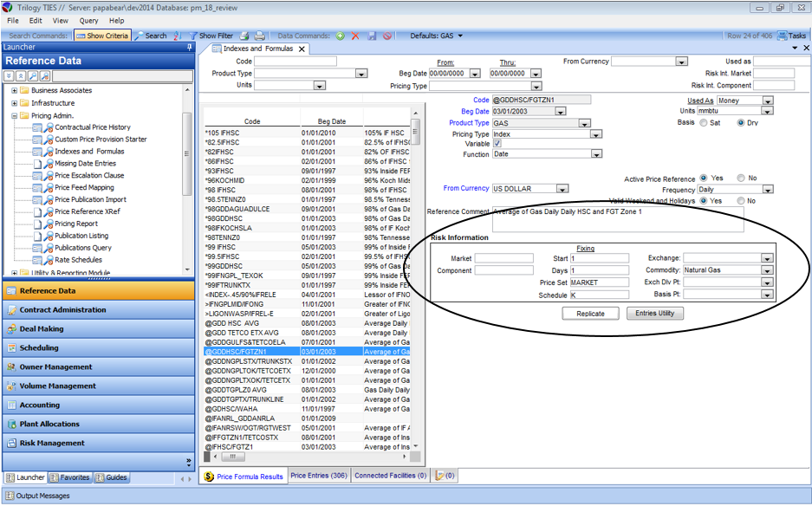The image size is (812, 506).
Task: Click the save disk icon in toolbar
Action: (372, 36)
